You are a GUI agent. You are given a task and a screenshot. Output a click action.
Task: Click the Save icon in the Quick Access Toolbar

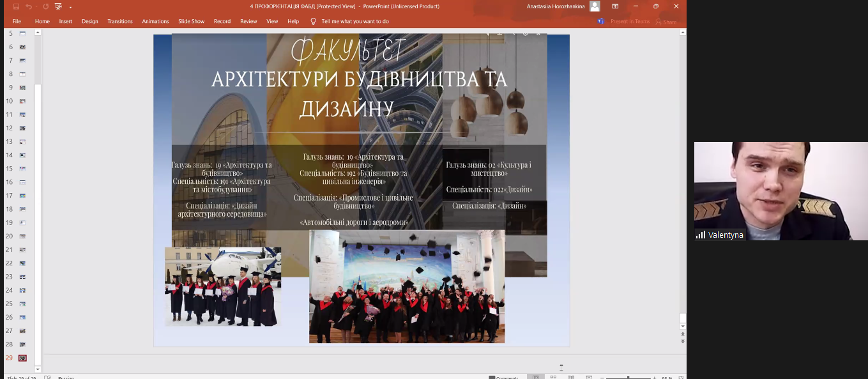pos(16,6)
